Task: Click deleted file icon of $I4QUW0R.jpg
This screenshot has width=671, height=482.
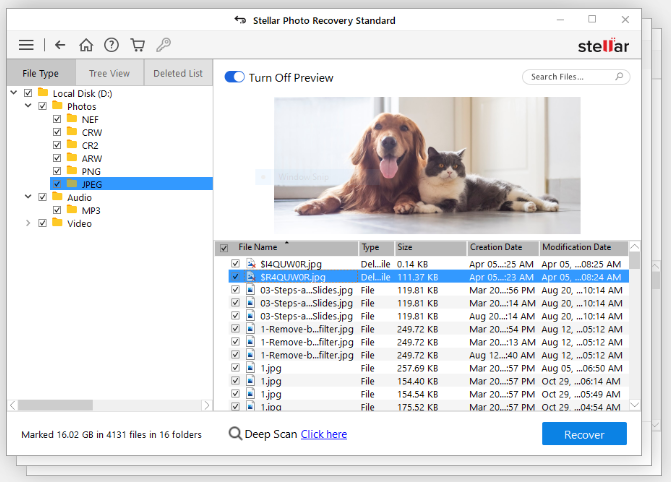Action: click(251, 264)
